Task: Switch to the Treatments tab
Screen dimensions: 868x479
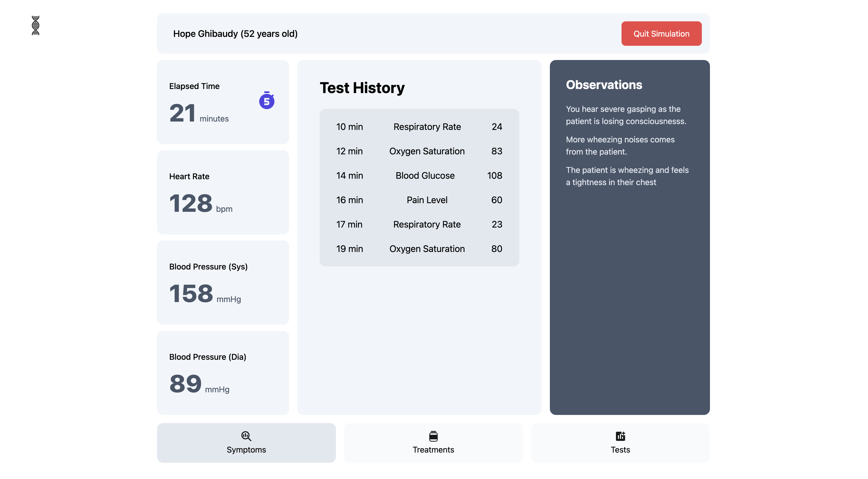Action: coord(433,443)
